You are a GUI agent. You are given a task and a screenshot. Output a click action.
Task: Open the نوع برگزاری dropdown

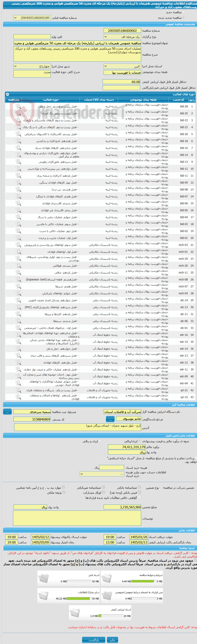click(122, 37)
